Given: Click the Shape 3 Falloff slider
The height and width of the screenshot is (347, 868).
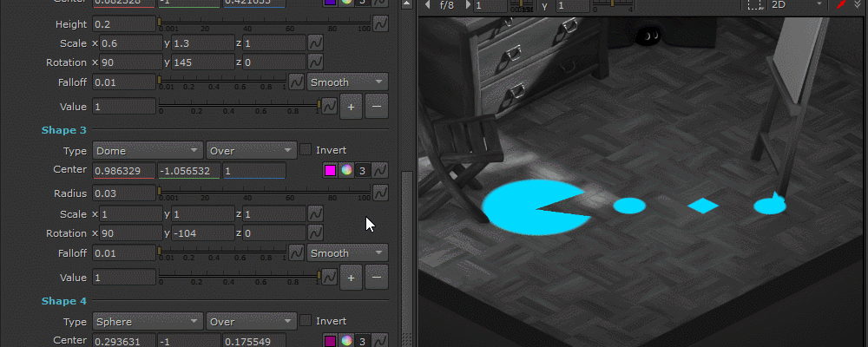Looking at the screenshot, I should pyautogui.click(x=222, y=253).
